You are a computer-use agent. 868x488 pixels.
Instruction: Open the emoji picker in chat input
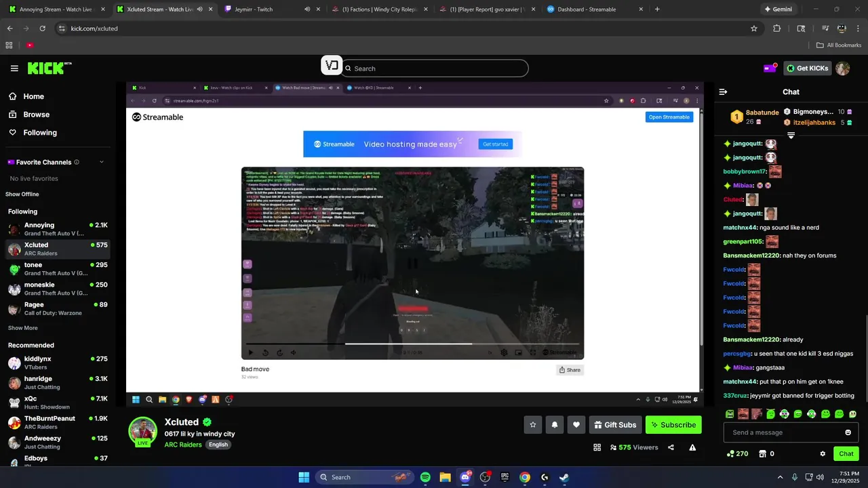point(848,432)
